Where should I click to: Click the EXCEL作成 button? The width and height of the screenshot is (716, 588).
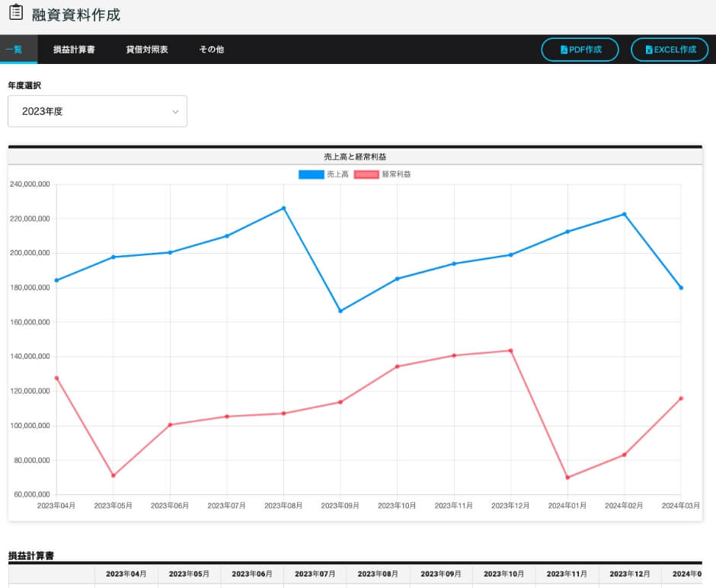click(670, 50)
